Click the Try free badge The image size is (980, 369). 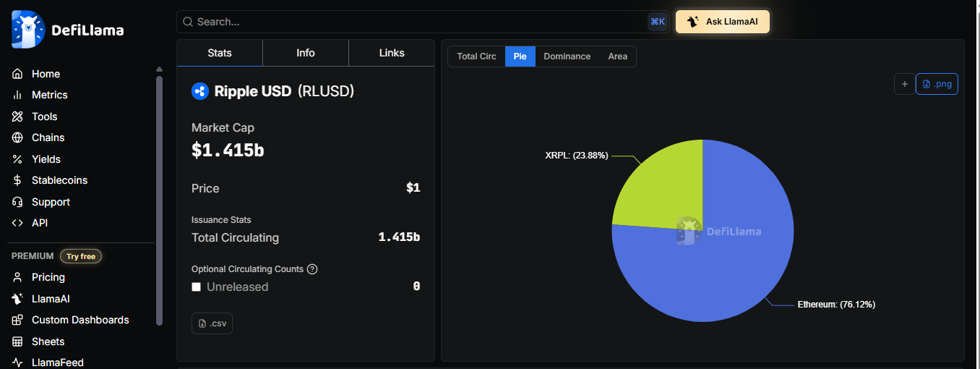click(x=81, y=256)
